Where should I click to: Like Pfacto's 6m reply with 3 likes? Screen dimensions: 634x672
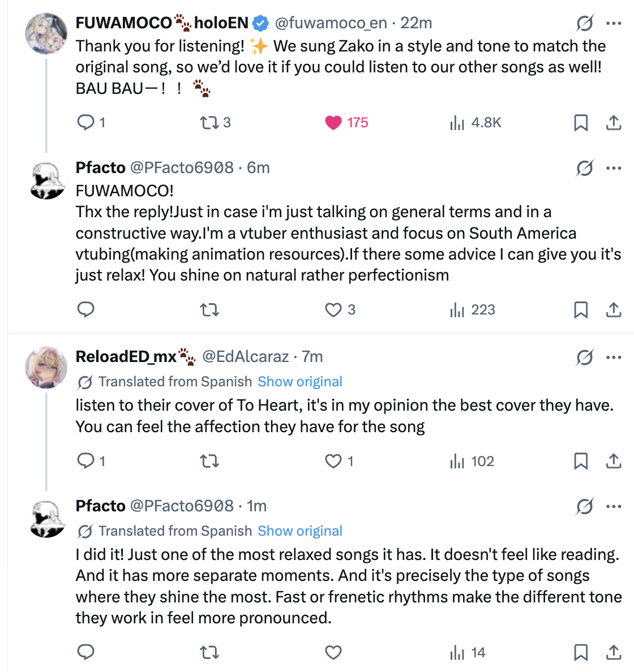click(x=333, y=309)
